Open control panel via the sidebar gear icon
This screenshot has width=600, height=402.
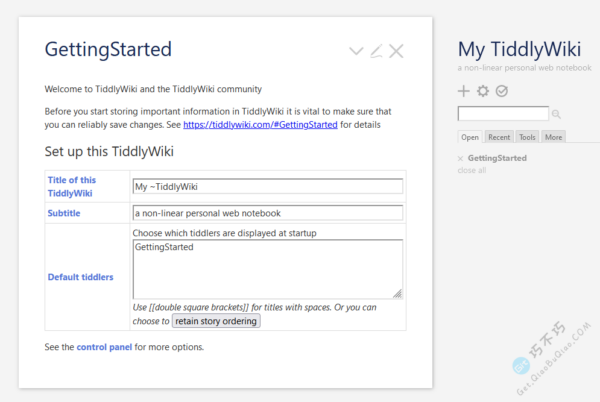tap(483, 92)
